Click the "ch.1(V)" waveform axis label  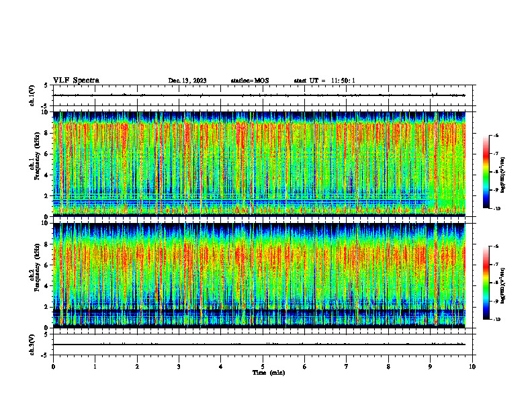(x=32, y=95)
